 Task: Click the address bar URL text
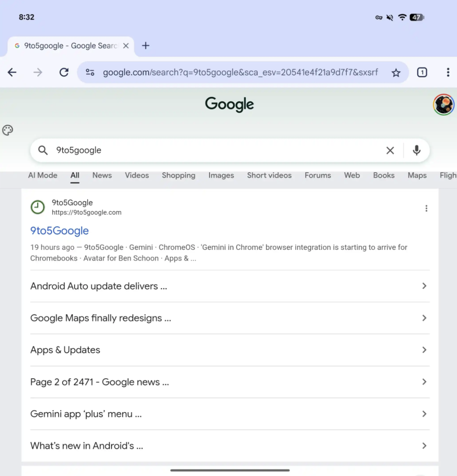click(240, 73)
